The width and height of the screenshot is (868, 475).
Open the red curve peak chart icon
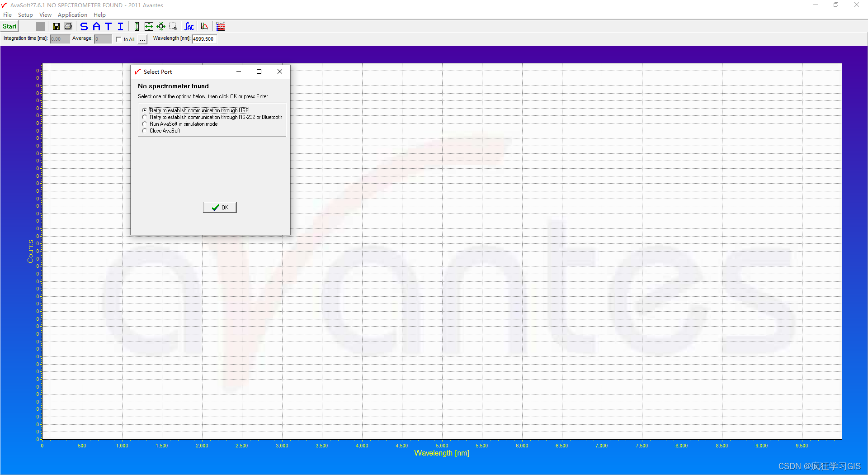click(x=204, y=26)
